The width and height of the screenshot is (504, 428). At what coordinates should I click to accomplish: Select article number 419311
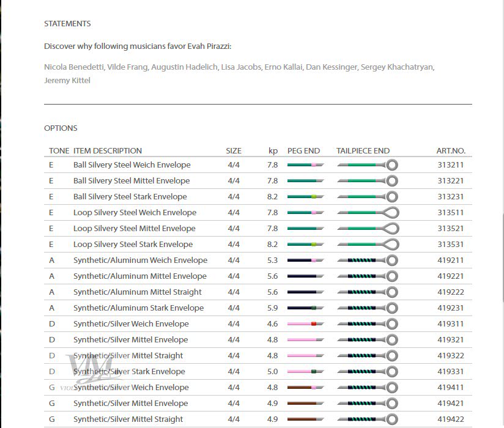point(451,324)
